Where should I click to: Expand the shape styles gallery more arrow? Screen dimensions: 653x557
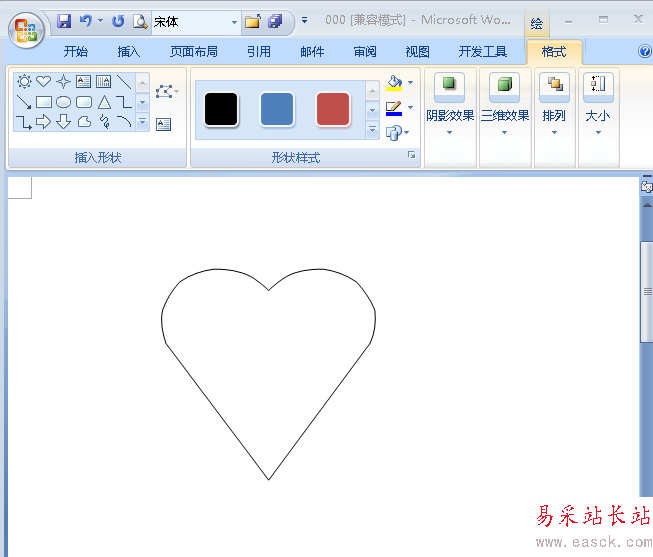point(372,130)
